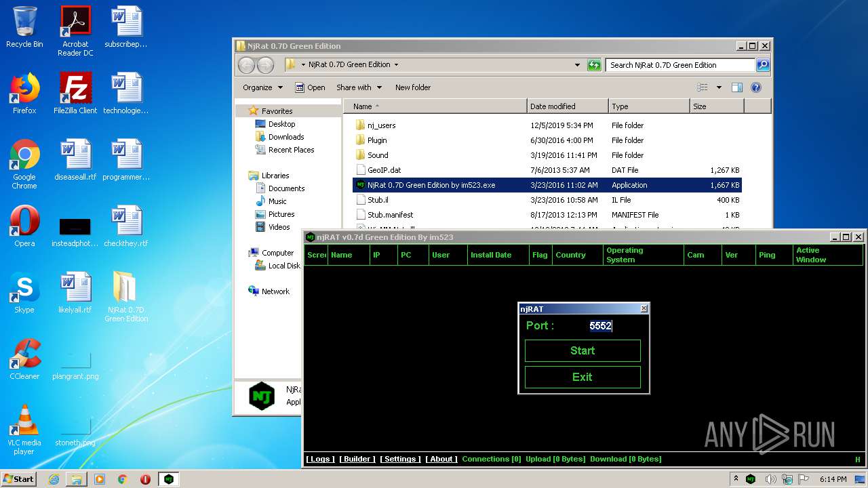Click the Exit button in port dialog
The image size is (868, 488).
pos(583,377)
